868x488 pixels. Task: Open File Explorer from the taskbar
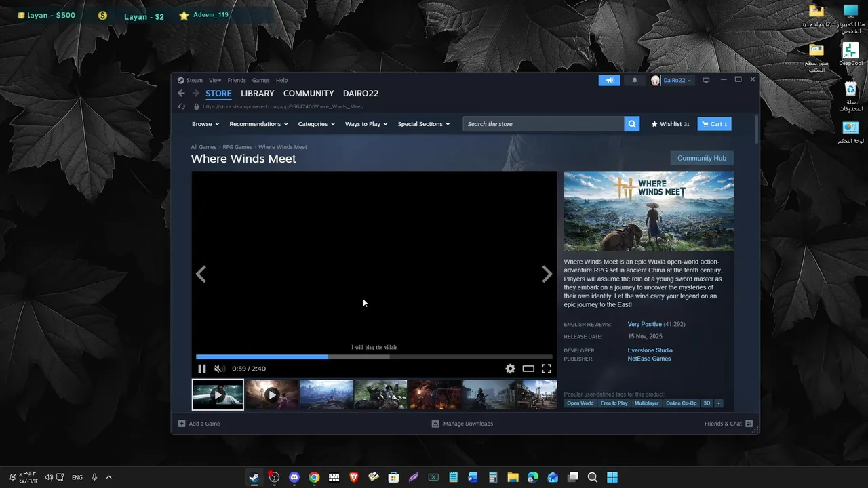tap(513, 477)
